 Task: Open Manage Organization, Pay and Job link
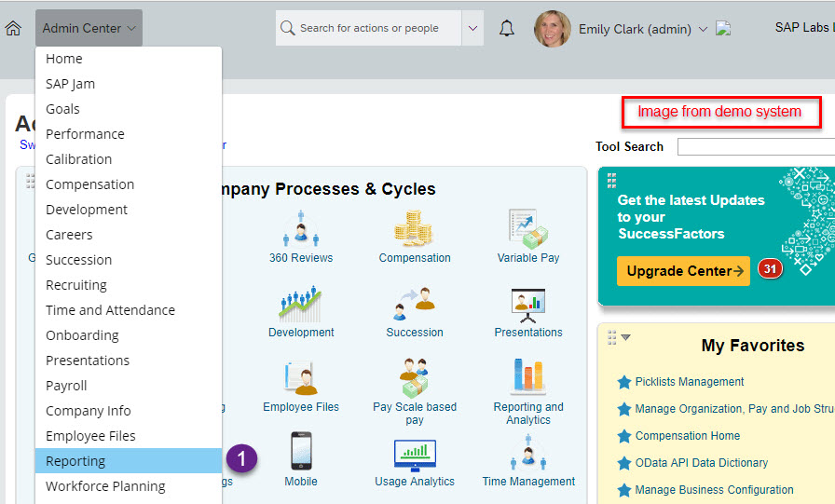point(734,409)
